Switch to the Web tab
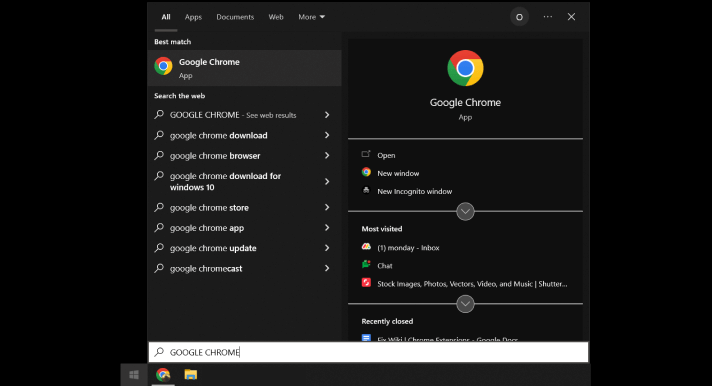This screenshot has height=386, width=712. 276,17
